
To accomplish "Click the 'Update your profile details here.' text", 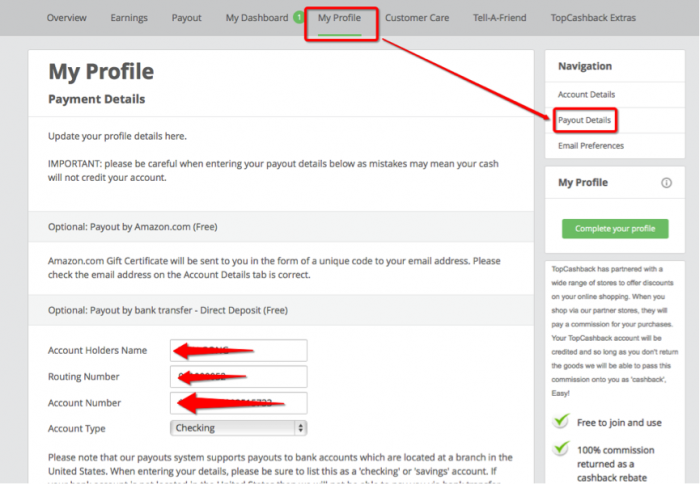I will click(x=117, y=136).
